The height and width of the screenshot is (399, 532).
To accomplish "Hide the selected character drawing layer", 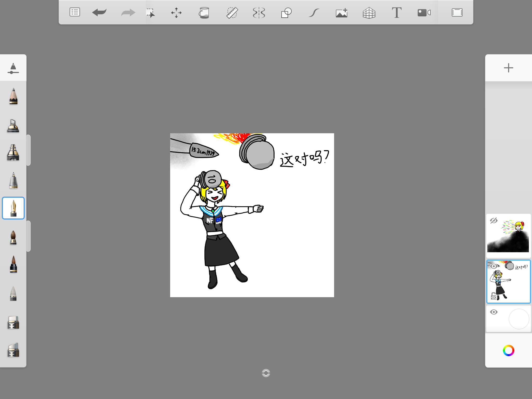I will point(494,266).
